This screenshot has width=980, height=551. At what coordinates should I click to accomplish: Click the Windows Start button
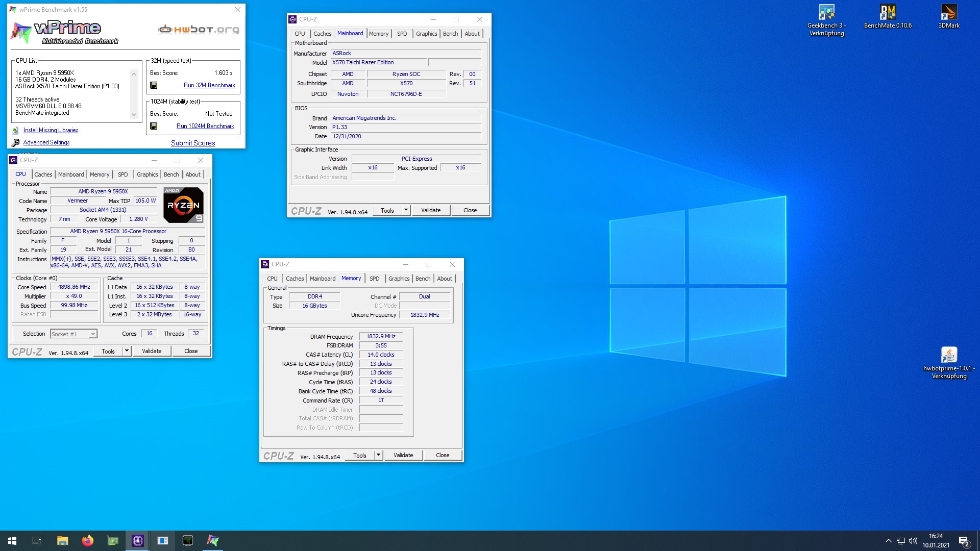click(x=12, y=541)
